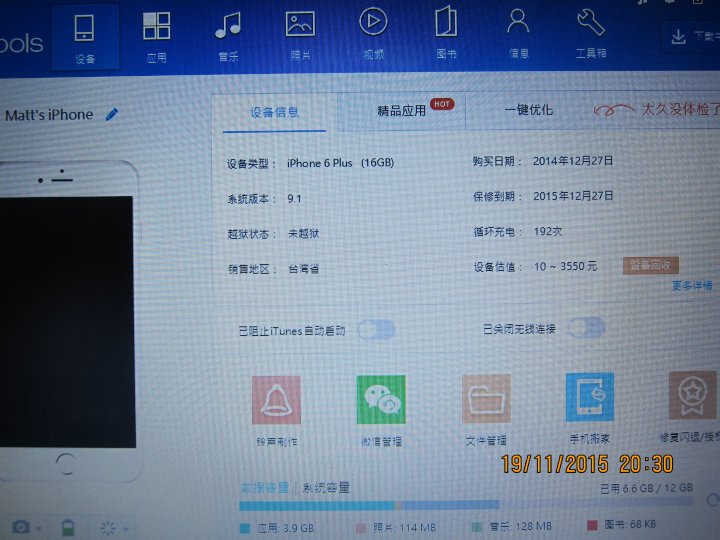Screen dimensions: 720x540
Task: Launch 手机搬家 phone transfer
Action: pos(590,408)
